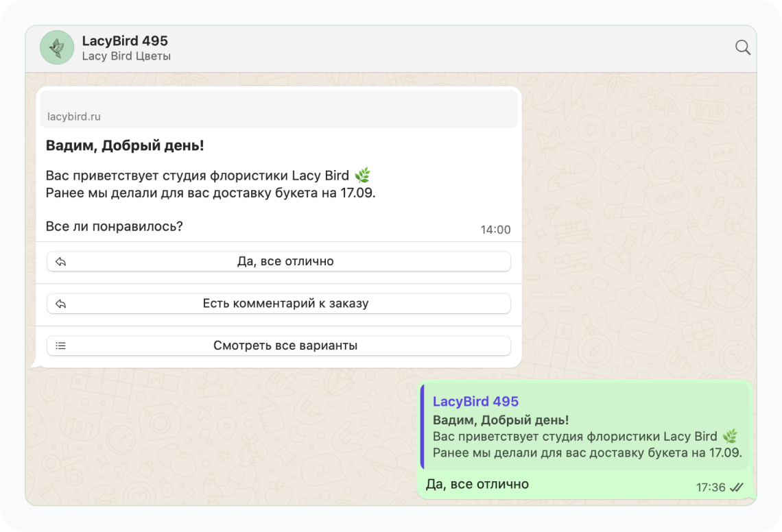Choose the "Да, все отлично" quick reply button
The height and width of the screenshot is (532, 782).
coord(279,262)
